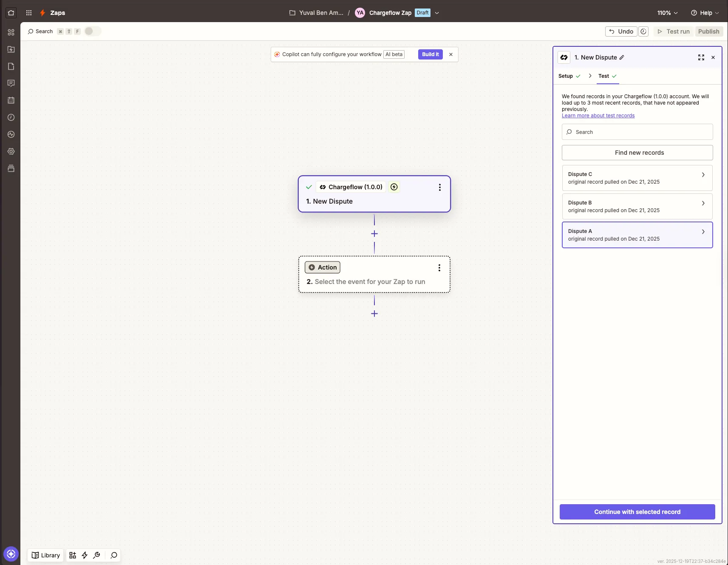Open the 110% zoom dropdown

coord(668,13)
